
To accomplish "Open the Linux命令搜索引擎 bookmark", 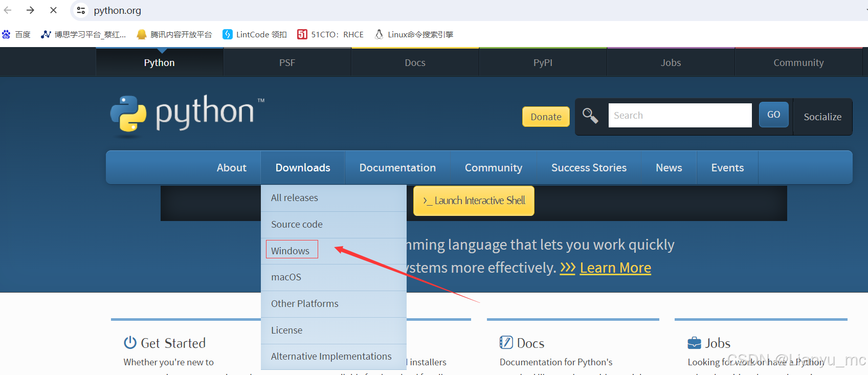I will coord(414,34).
